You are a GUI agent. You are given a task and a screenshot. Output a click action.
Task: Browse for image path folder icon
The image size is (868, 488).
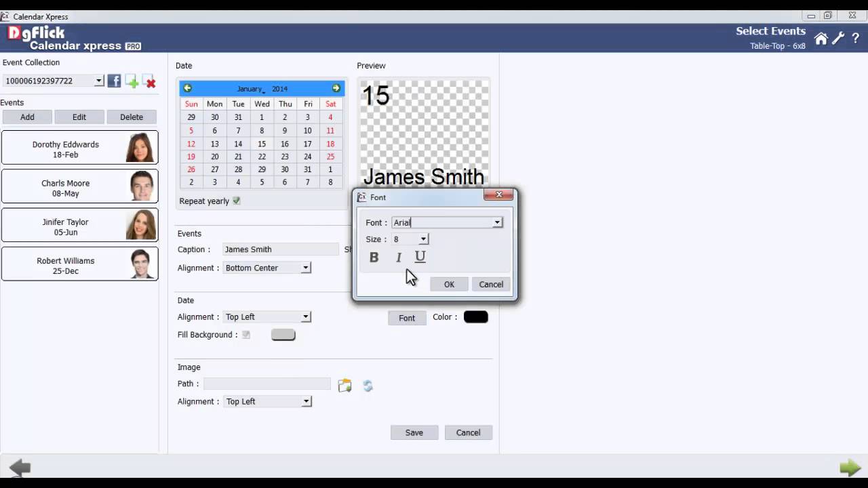345,386
